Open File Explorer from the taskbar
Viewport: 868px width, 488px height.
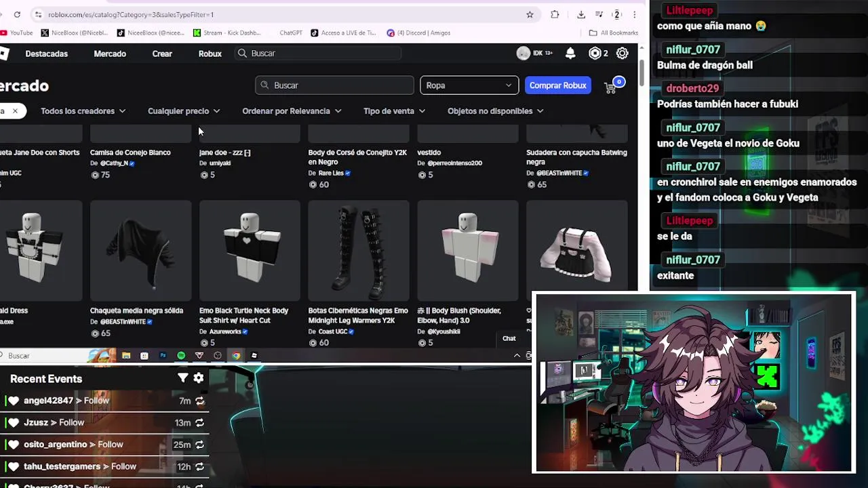click(126, 355)
